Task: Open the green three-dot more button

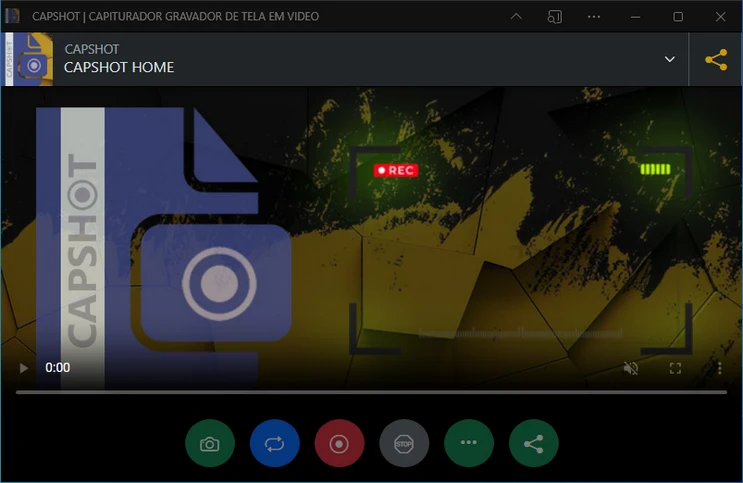Action: point(469,444)
